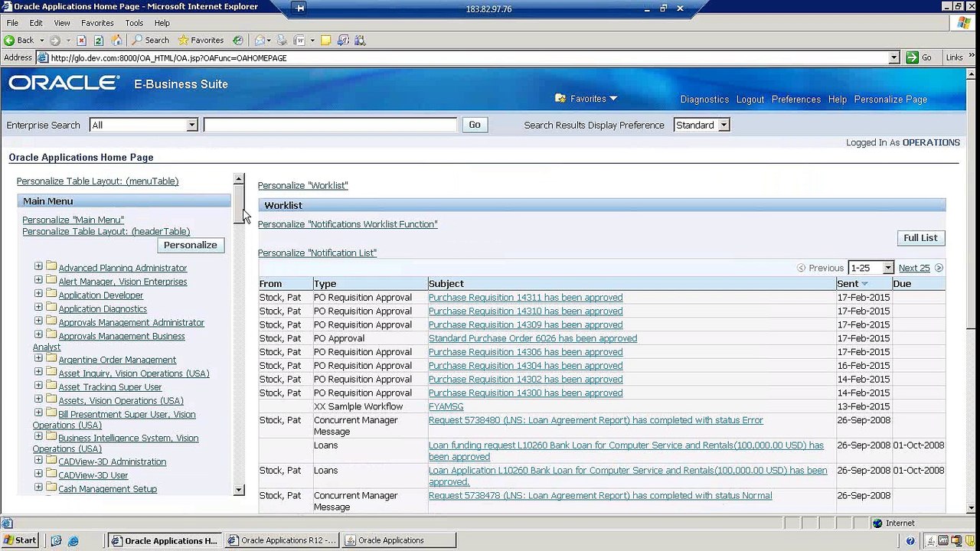Go to the browser Home icon
Screen dimensions: 980x551
click(x=116, y=40)
